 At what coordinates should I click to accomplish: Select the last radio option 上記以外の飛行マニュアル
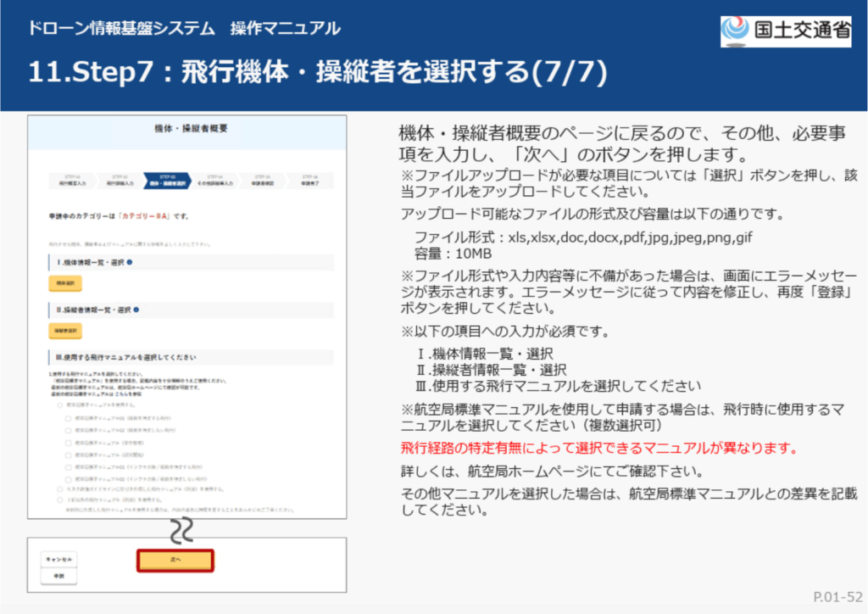[59, 501]
